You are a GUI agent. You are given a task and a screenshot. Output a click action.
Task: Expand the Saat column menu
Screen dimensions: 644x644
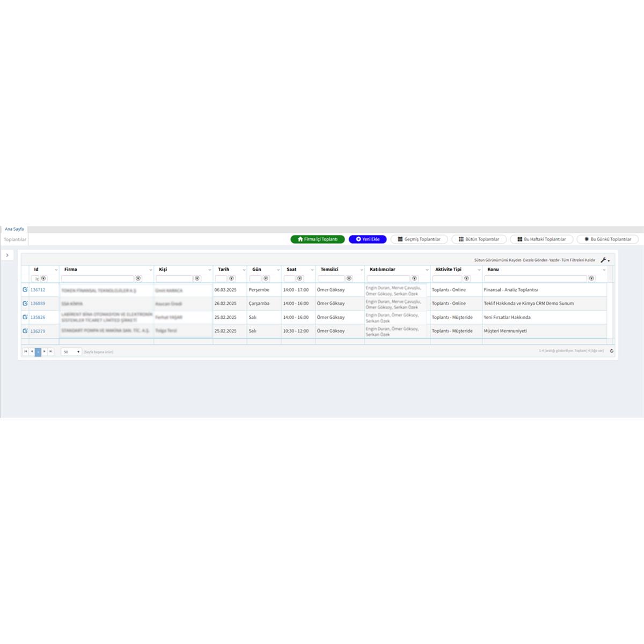click(312, 270)
